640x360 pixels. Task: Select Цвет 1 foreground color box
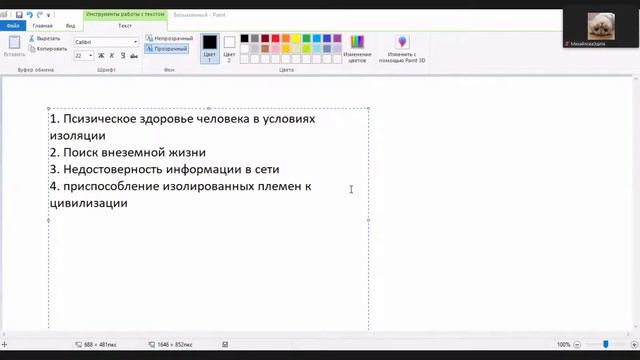210,49
